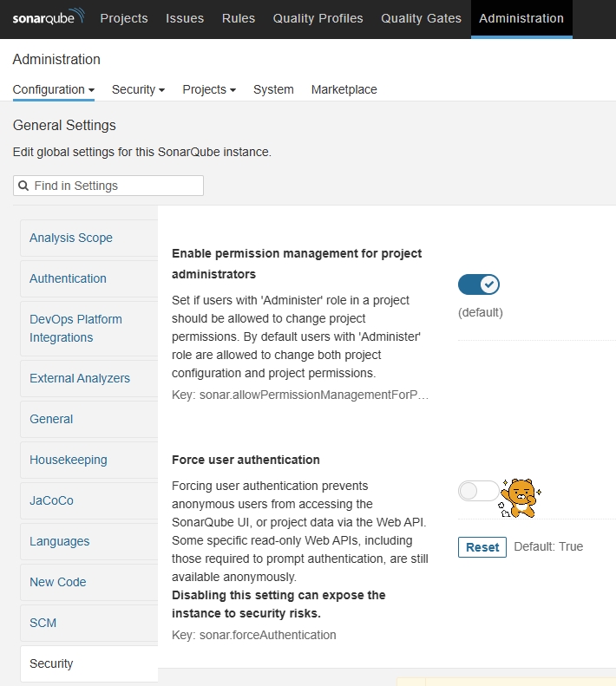Open Housekeeping settings
Screen dimensions: 616x686
(x=88, y=460)
